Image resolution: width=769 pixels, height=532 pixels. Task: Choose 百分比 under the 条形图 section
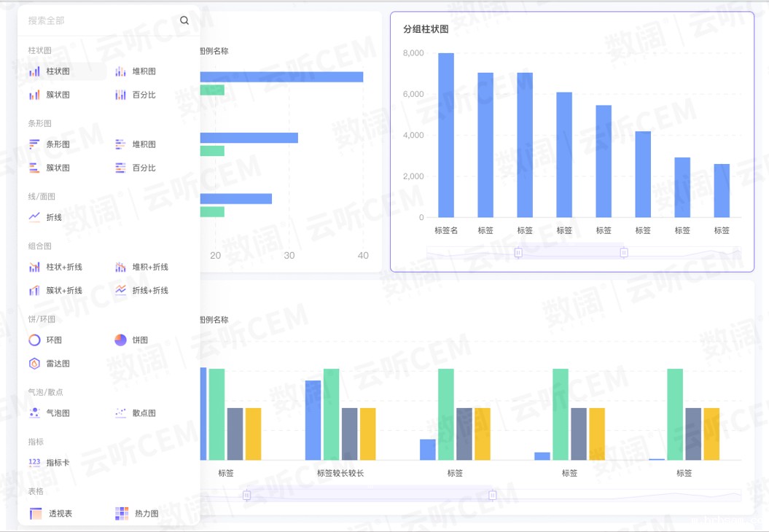pyautogui.click(x=144, y=168)
